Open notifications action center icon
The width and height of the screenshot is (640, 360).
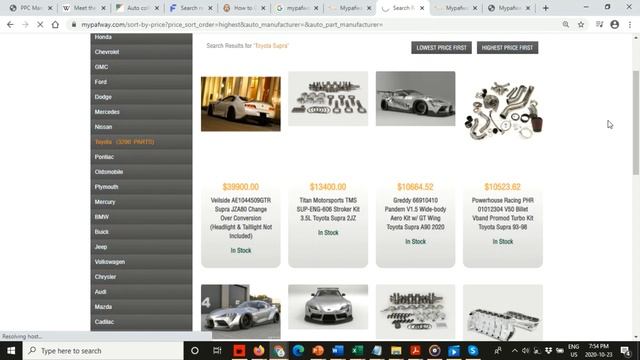pyautogui.click(x=625, y=351)
